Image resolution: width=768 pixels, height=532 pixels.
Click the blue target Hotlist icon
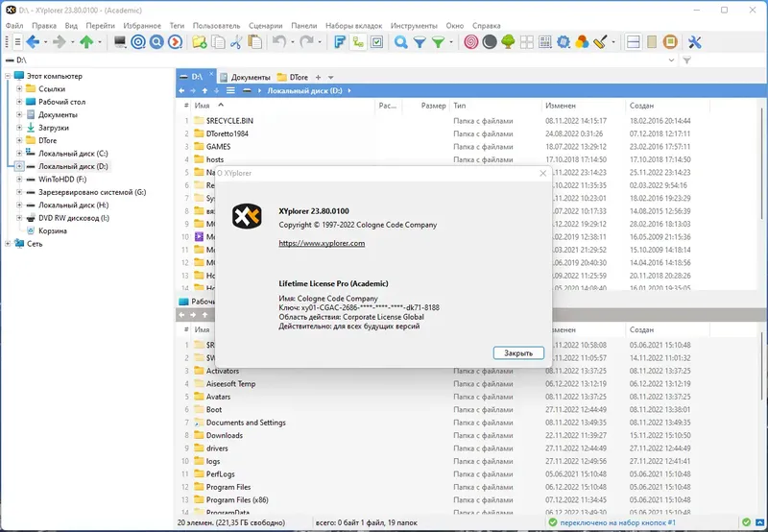point(138,42)
